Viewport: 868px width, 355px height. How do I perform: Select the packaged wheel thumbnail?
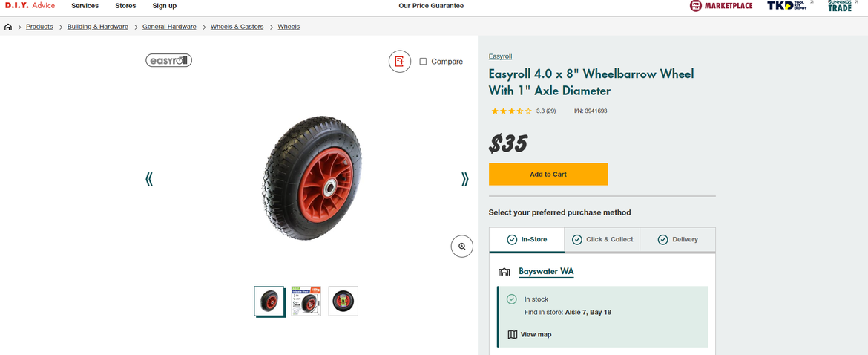coord(306,301)
